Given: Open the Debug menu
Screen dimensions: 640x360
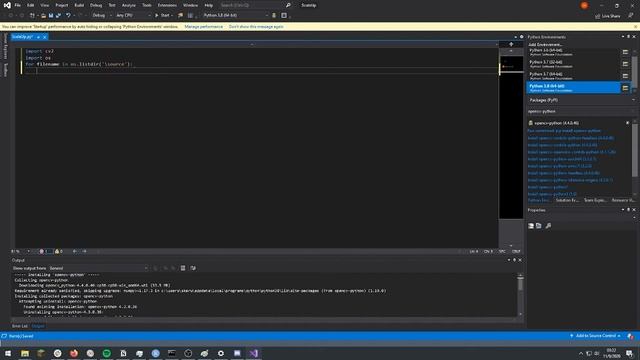Looking at the screenshot, I should coord(96,5).
